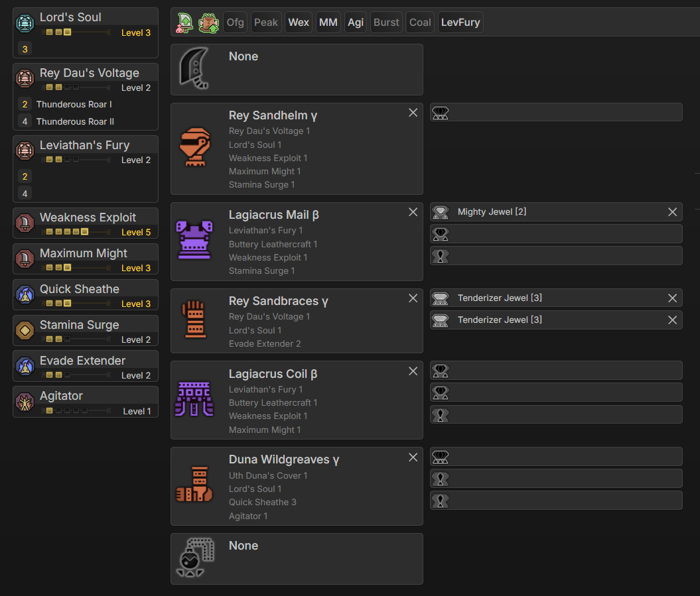Click the armor-up charm buff icon
The image size is (700, 596).
[x=208, y=23]
